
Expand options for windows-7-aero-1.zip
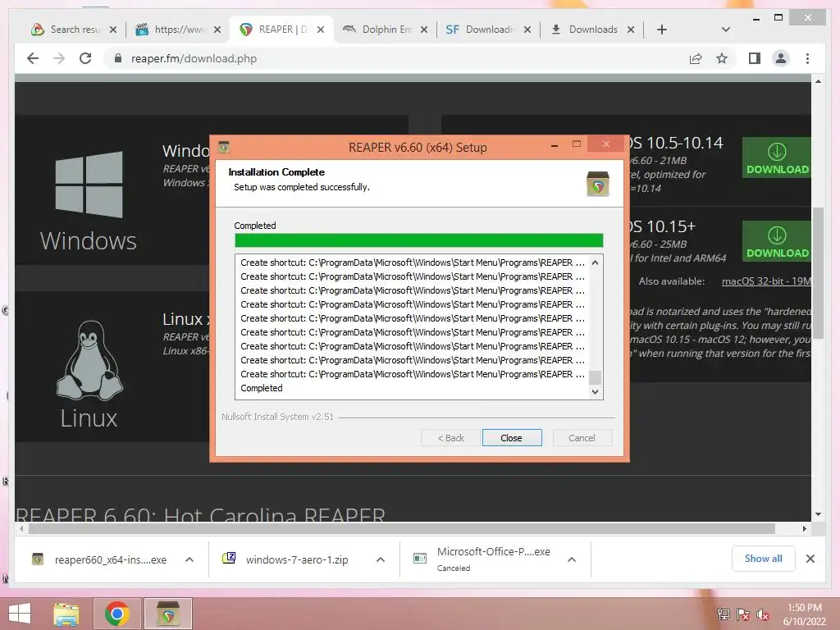(x=381, y=559)
